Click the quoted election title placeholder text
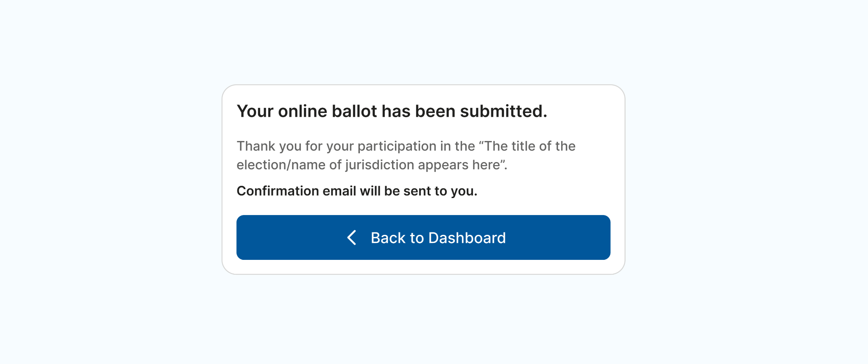 pyautogui.click(x=530, y=146)
